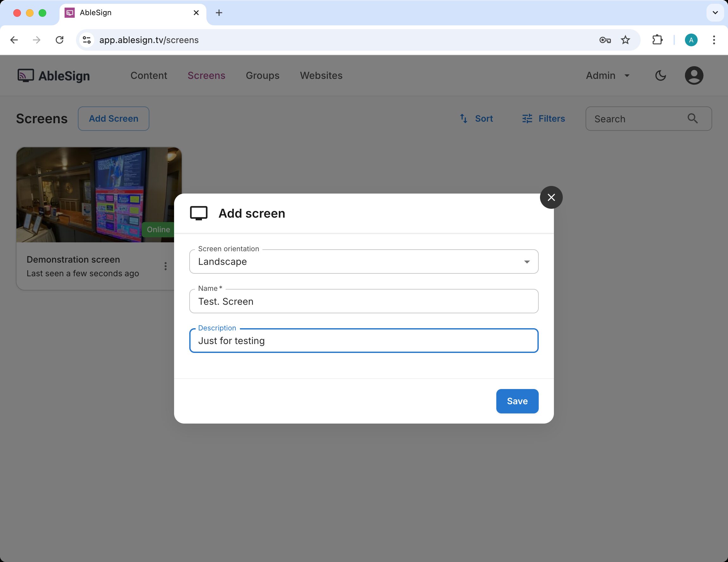728x562 pixels.
Task: Open the Admin dropdown menu
Action: pyautogui.click(x=607, y=76)
